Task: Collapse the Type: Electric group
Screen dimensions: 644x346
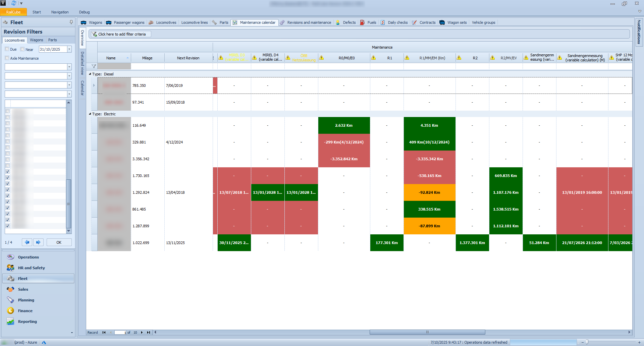Action: 90,114
